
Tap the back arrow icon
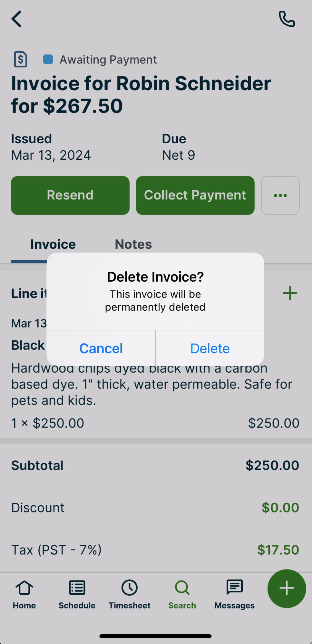16,19
